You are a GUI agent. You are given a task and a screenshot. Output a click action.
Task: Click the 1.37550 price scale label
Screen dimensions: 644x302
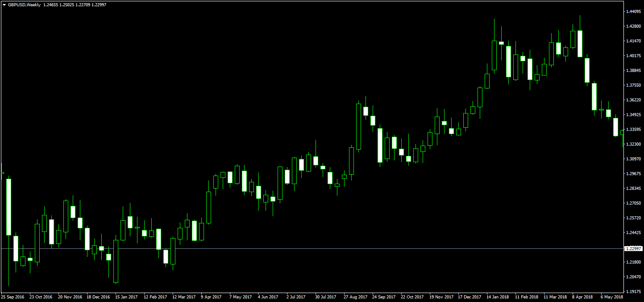click(x=634, y=85)
